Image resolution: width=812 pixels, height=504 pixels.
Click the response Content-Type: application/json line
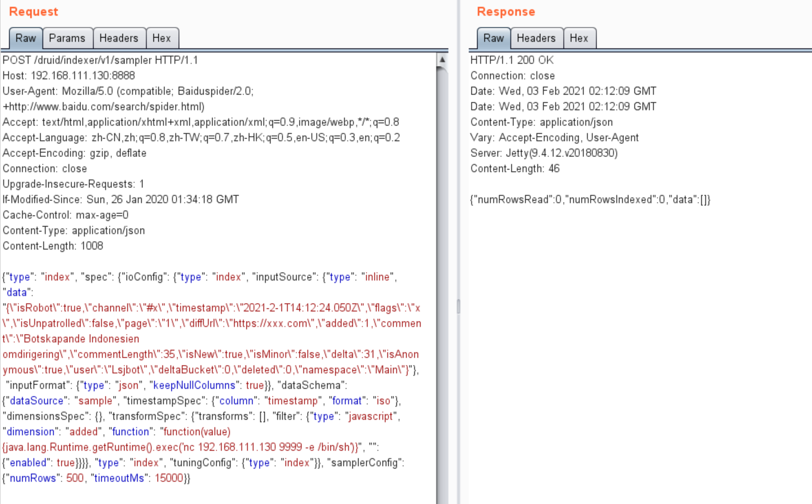541,122
